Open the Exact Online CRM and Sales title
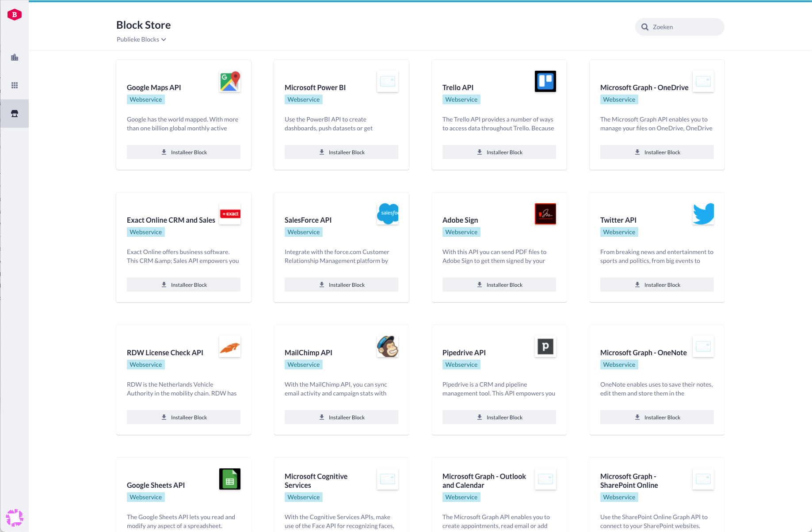 171,220
